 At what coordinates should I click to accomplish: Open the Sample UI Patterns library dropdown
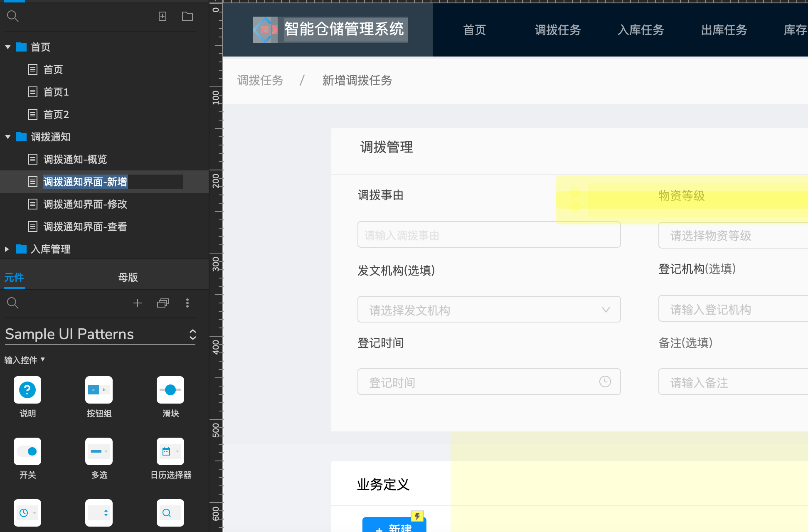(100, 334)
